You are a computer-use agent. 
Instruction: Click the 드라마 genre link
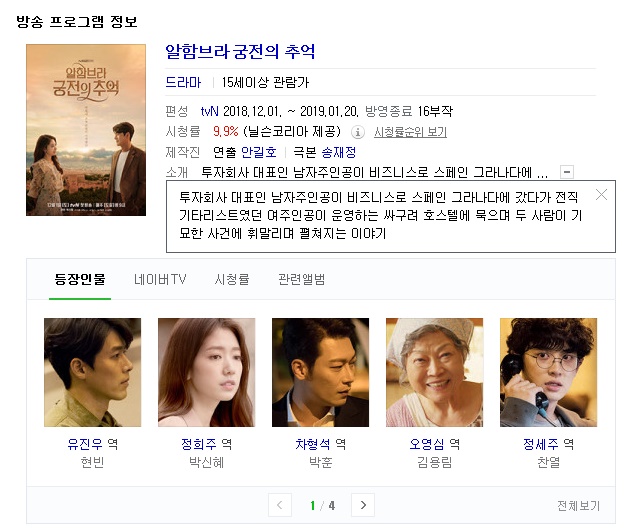tap(183, 82)
